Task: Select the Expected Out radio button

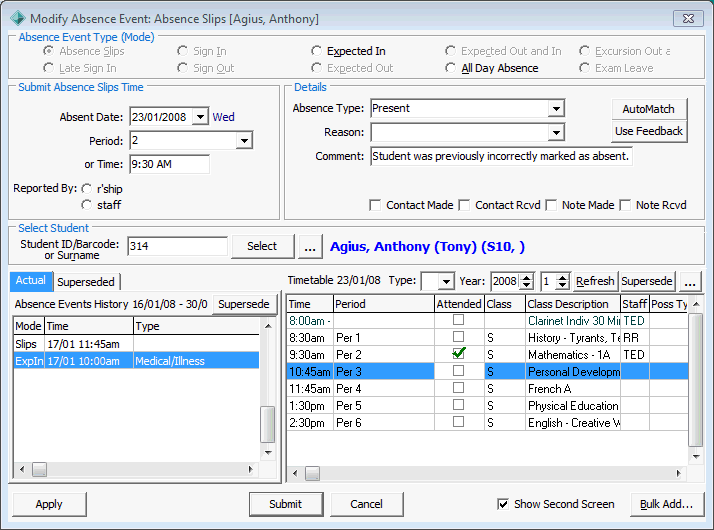Action: [316, 68]
